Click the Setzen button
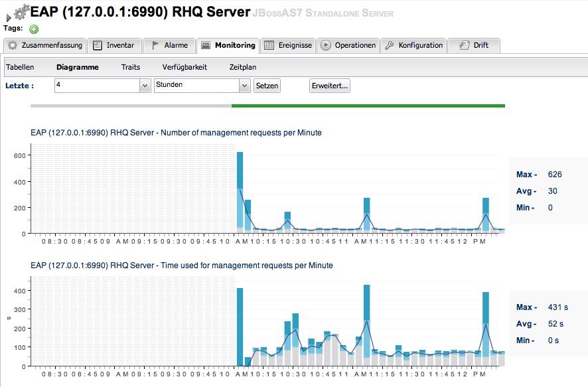 pos(267,86)
